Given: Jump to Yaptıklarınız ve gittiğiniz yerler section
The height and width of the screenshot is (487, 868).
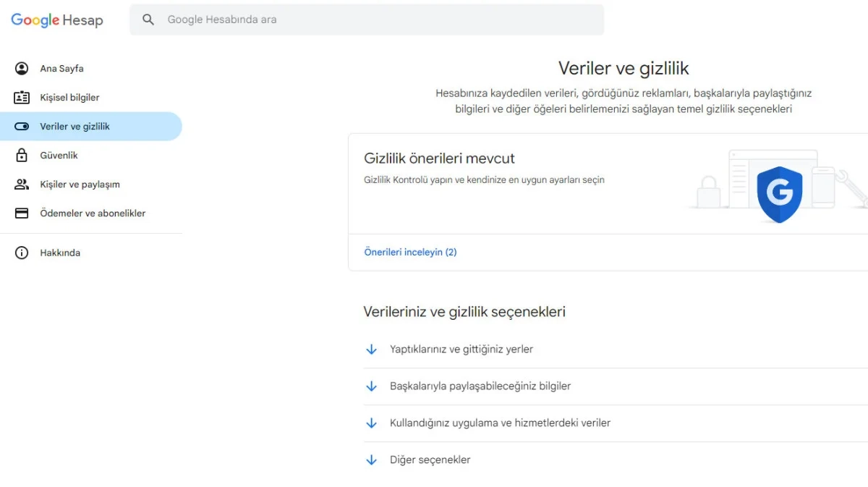Looking at the screenshot, I should (x=461, y=350).
